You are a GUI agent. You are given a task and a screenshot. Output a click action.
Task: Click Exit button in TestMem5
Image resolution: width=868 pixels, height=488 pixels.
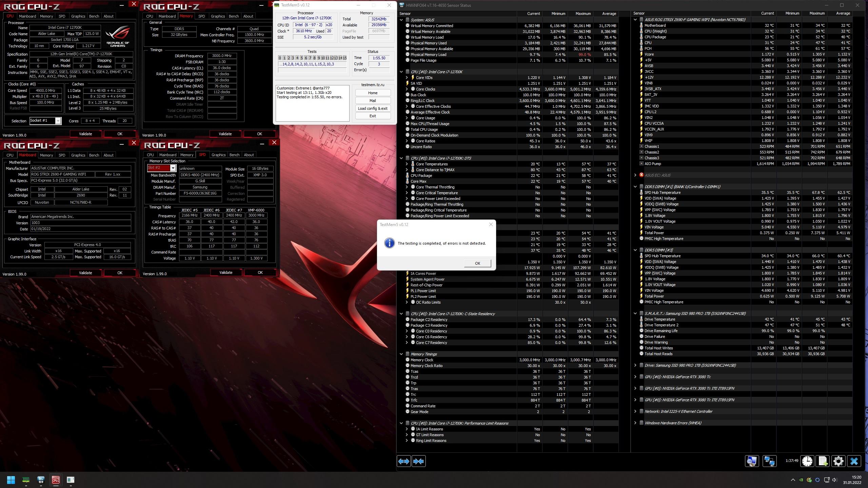coord(373,116)
